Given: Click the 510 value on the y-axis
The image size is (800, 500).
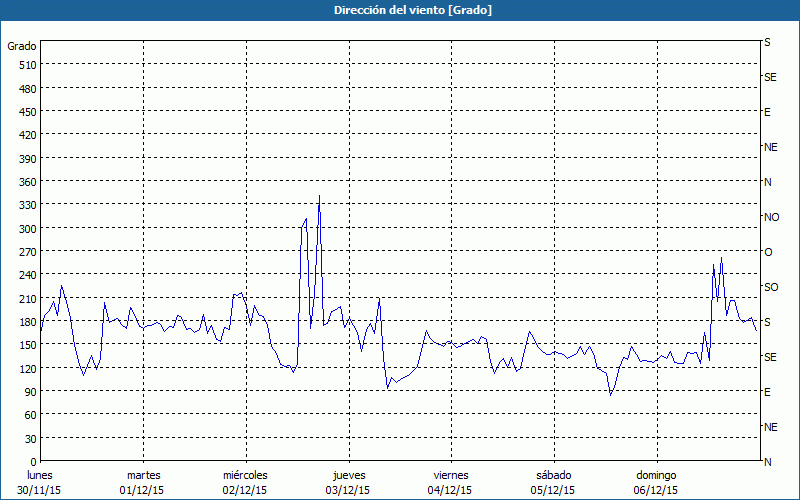Looking at the screenshot, I should (x=27, y=65).
